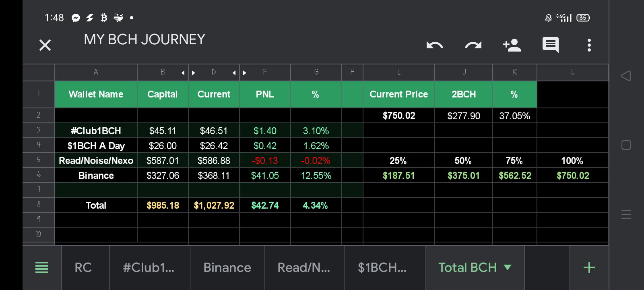The image size is (644, 290).
Task: Tap the Android home square button
Action: [x=626, y=145]
